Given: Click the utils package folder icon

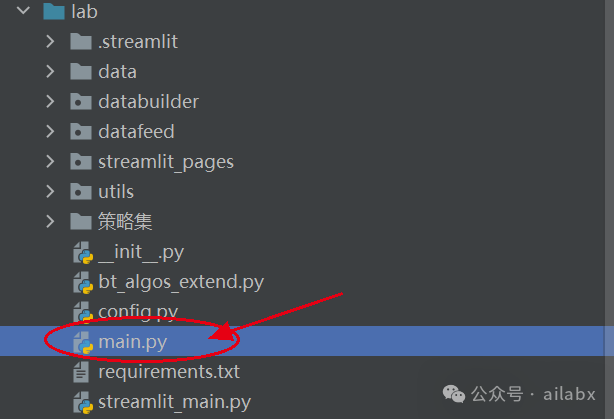Looking at the screenshot, I should pyautogui.click(x=81, y=191).
